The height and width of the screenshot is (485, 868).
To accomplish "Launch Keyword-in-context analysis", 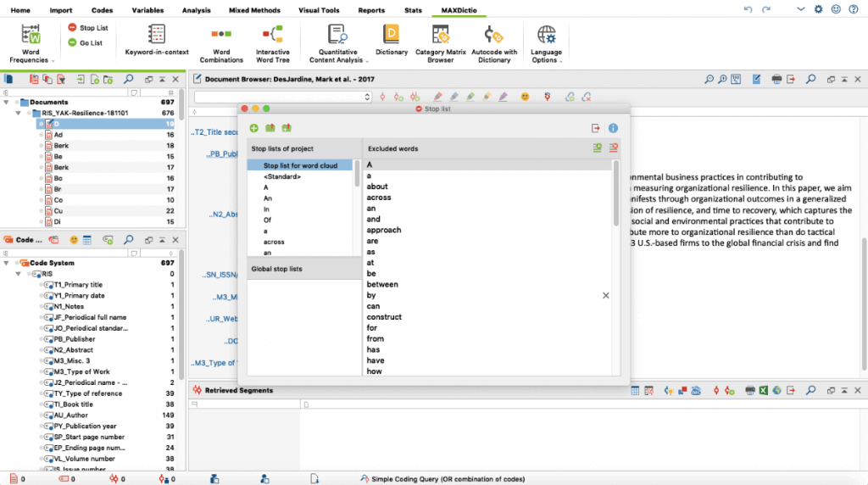I will [157, 40].
